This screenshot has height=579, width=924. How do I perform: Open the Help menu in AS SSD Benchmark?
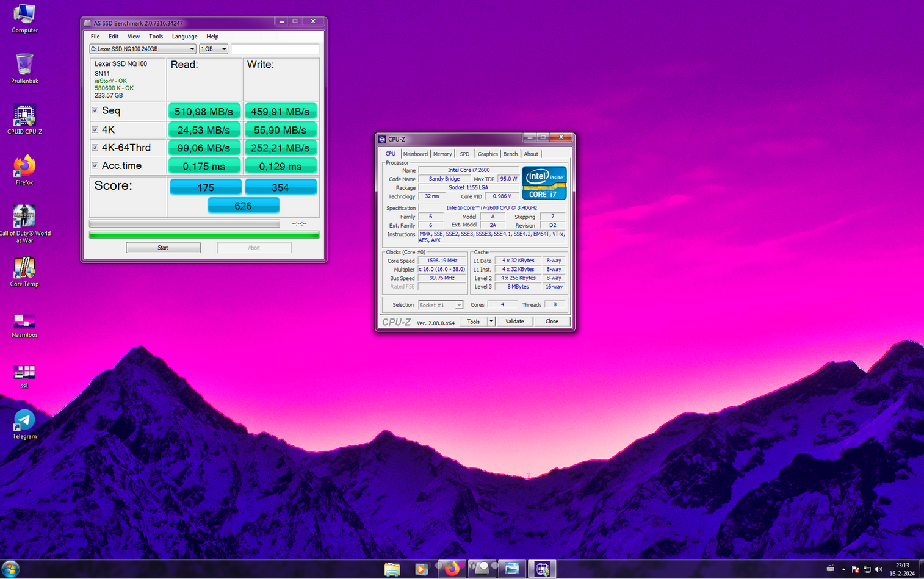click(212, 37)
